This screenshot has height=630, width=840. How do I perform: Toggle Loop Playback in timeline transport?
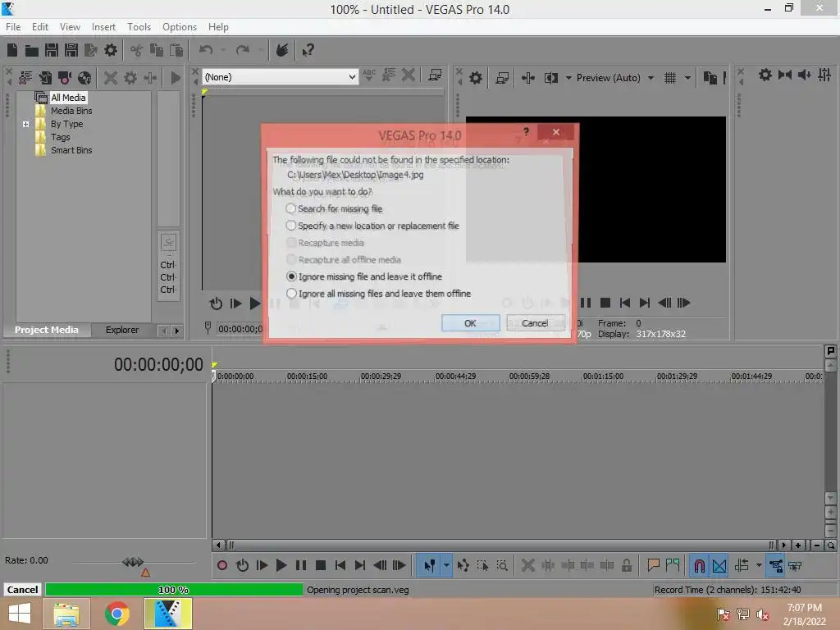[x=242, y=565]
